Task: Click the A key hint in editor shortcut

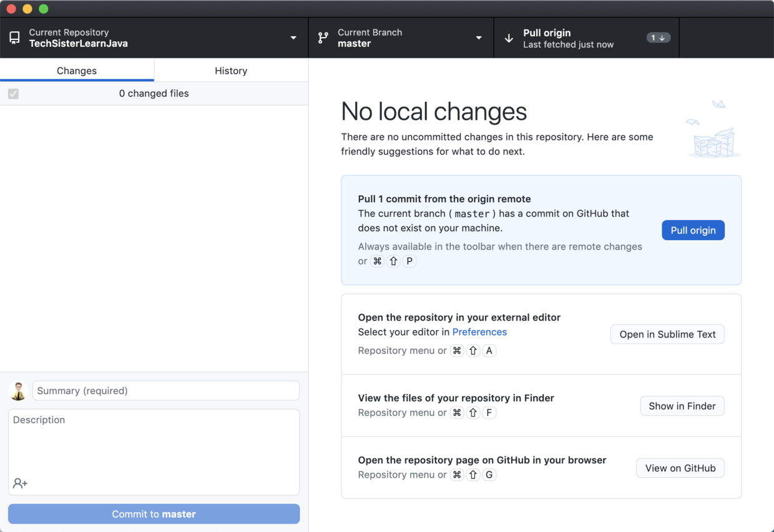Action: coord(489,351)
